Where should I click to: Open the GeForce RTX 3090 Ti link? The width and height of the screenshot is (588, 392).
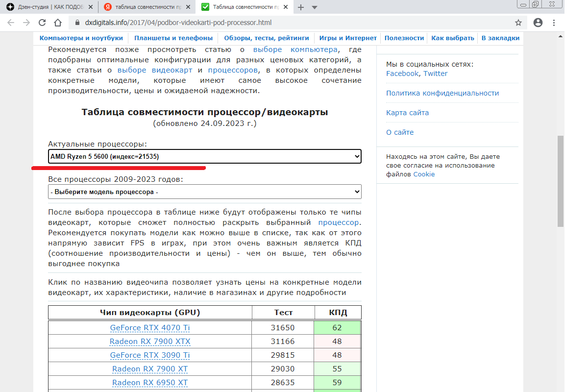point(150,355)
